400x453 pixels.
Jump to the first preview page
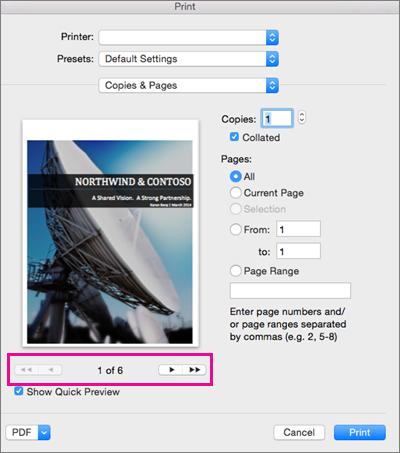pyautogui.click(x=26, y=370)
